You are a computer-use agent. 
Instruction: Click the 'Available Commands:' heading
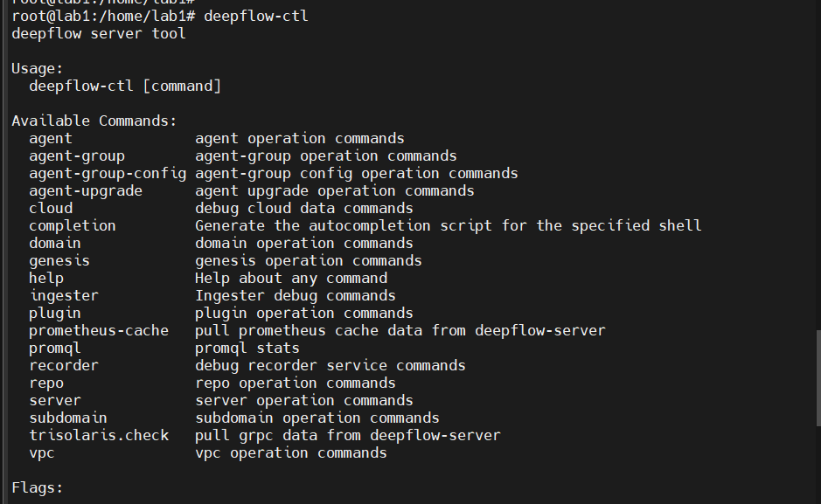pos(94,121)
